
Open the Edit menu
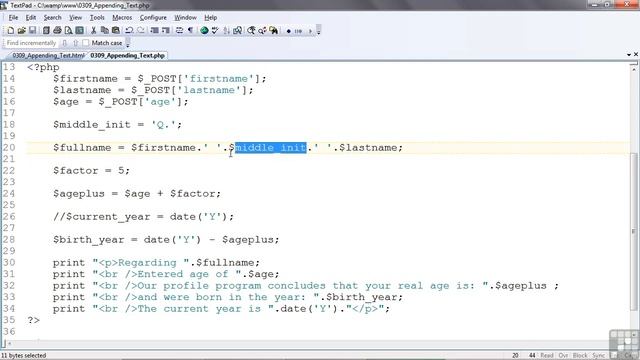coord(31,18)
